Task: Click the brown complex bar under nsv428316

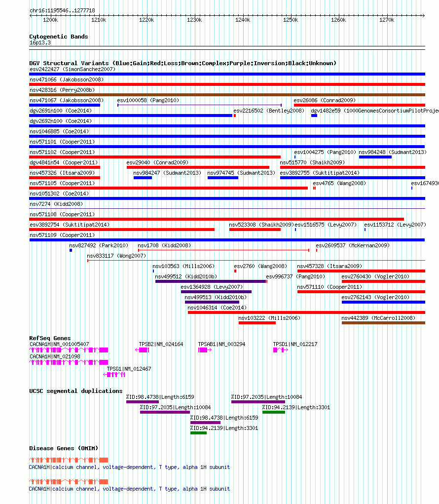Action: [227, 95]
